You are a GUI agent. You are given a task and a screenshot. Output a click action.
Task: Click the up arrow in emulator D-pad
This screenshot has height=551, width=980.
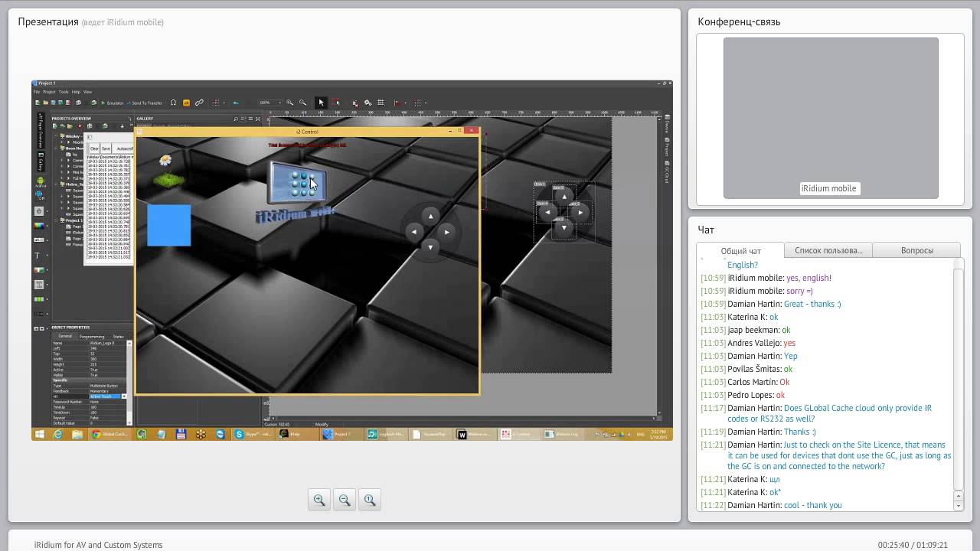(430, 216)
